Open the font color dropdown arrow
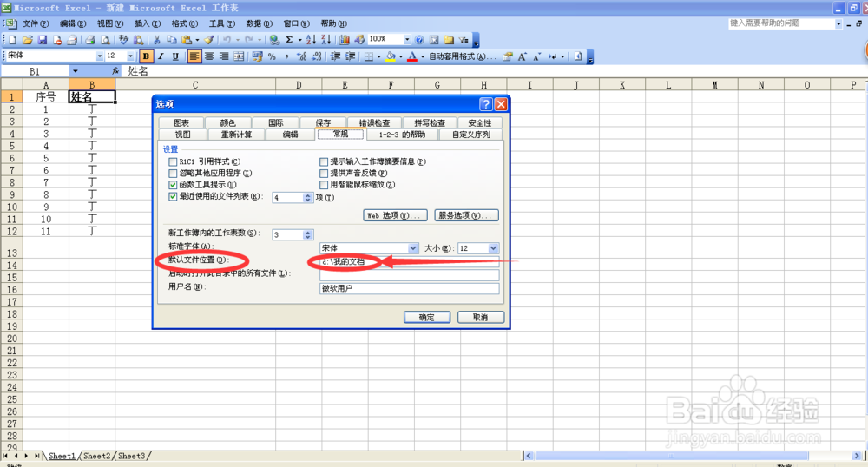Image resolution: width=868 pixels, height=467 pixels. (423, 56)
